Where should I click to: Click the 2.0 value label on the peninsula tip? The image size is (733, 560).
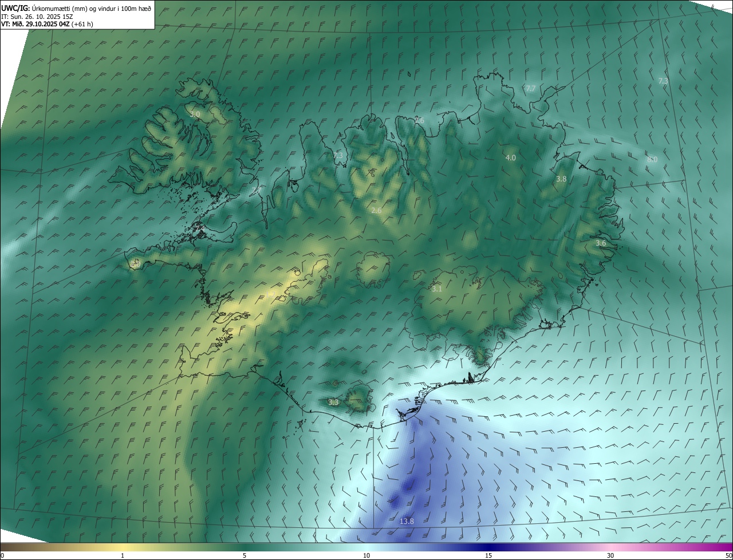point(136,263)
